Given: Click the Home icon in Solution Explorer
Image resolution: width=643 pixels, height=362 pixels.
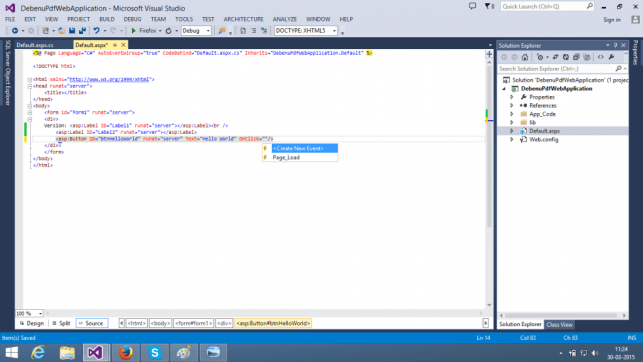Looking at the screenshot, I should 525,57.
